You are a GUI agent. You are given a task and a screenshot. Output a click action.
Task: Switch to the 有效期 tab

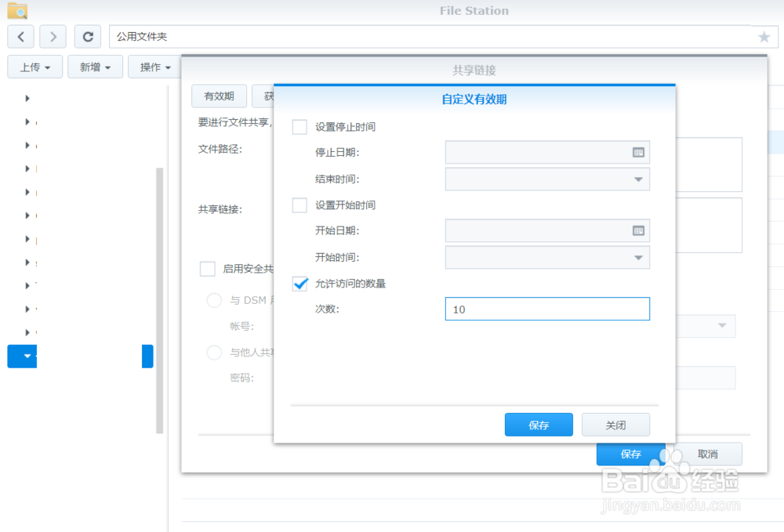click(x=219, y=96)
